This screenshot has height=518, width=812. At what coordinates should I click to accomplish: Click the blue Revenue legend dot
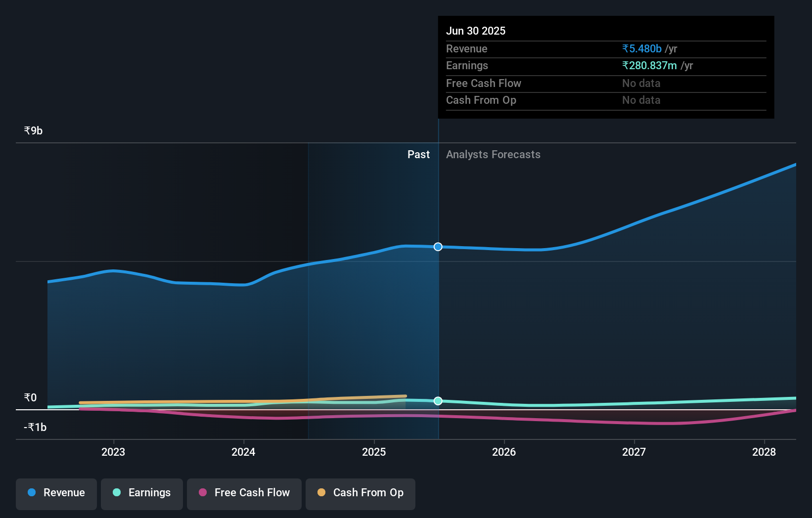(31, 492)
